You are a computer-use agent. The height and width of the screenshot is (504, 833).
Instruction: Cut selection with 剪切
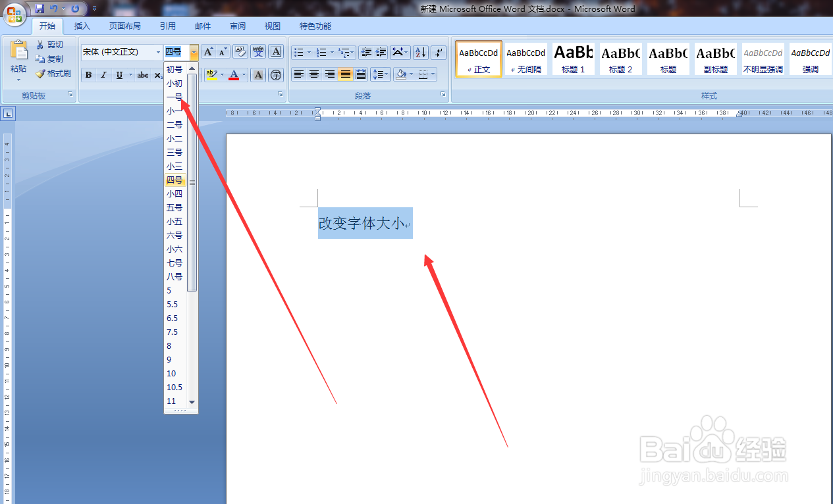[49, 45]
